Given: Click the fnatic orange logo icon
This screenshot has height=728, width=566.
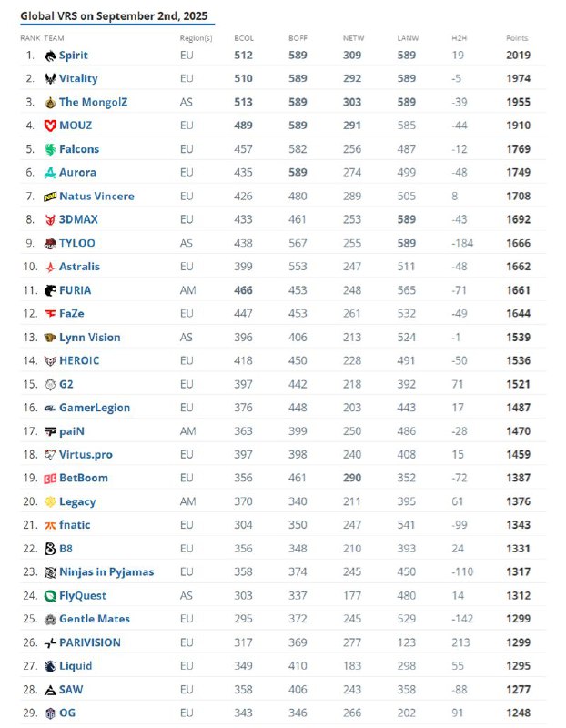Looking at the screenshot, I should pyautogui.click(x=51, y=525).
